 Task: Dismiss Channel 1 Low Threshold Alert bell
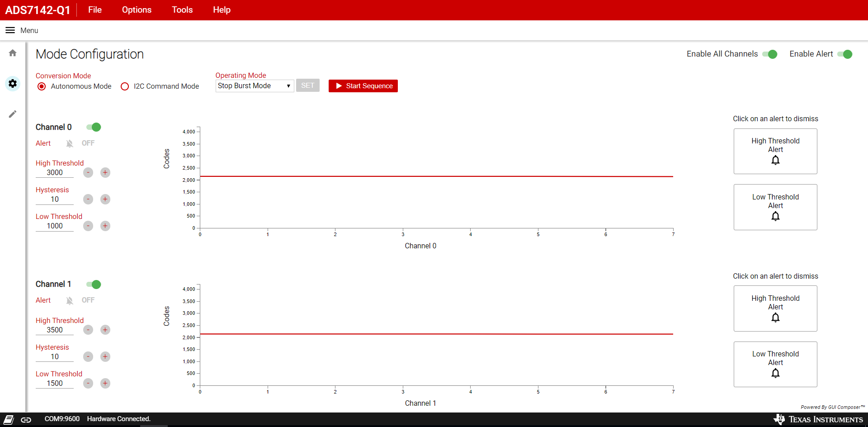(x=775, y=373)
